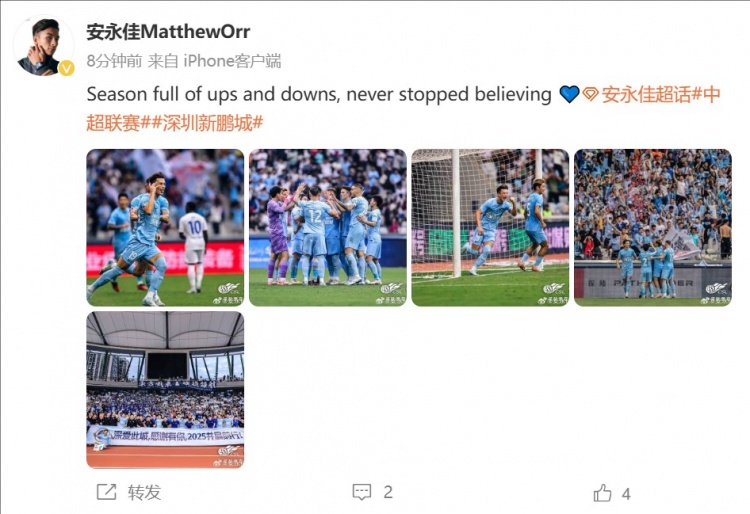
Task: Click the 转发 repost label
Action: coord(144,492)
